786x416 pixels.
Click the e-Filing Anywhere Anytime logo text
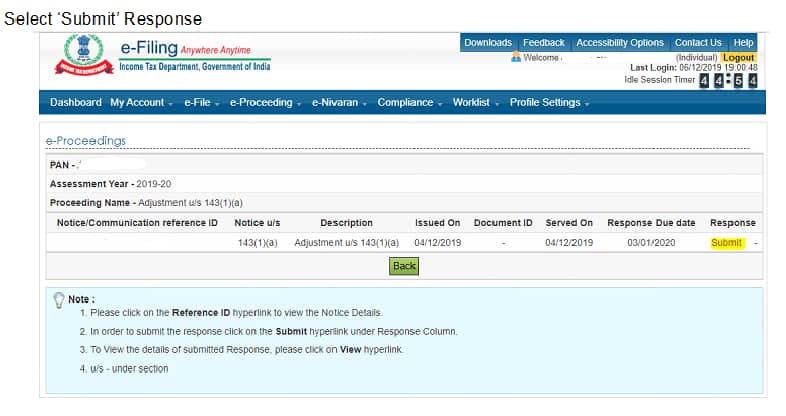click(185, 50)
